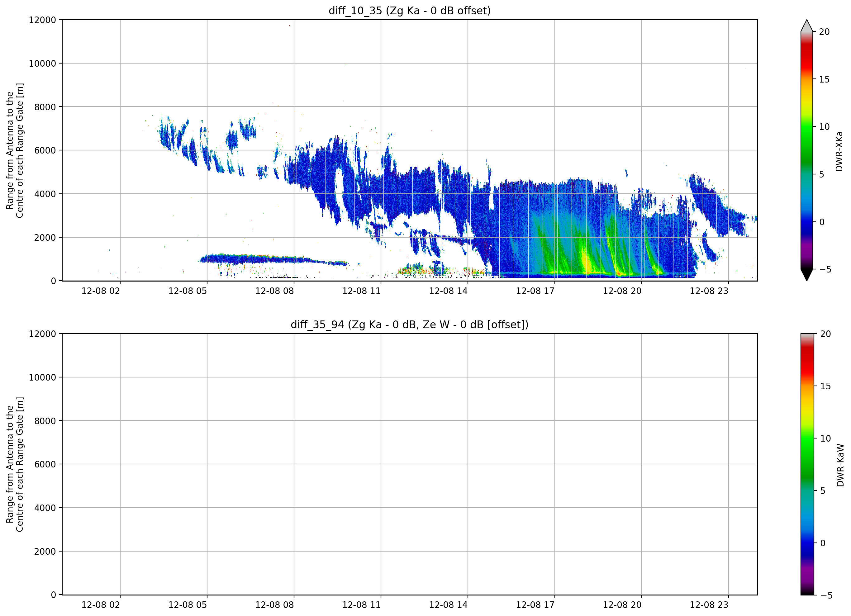The image size is (851, 616).
Task: Click time label 12-08 23 under diff_35_94 plot
Action: 709,605
